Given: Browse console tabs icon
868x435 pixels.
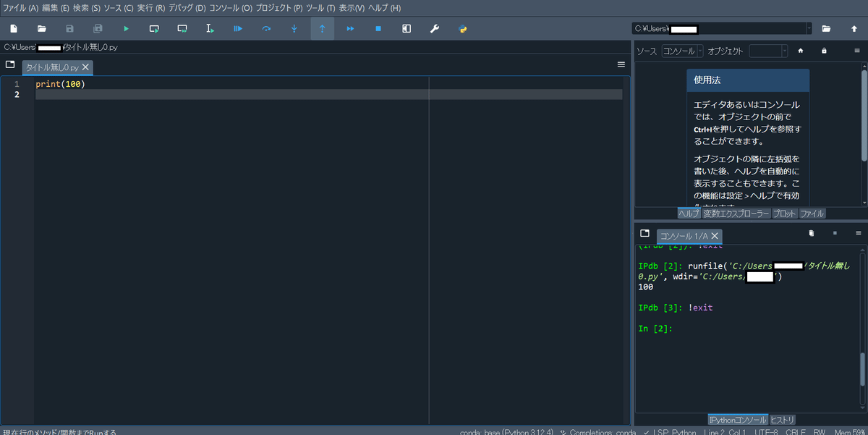Looking at the screenshot, I should (x=644, y=233).
